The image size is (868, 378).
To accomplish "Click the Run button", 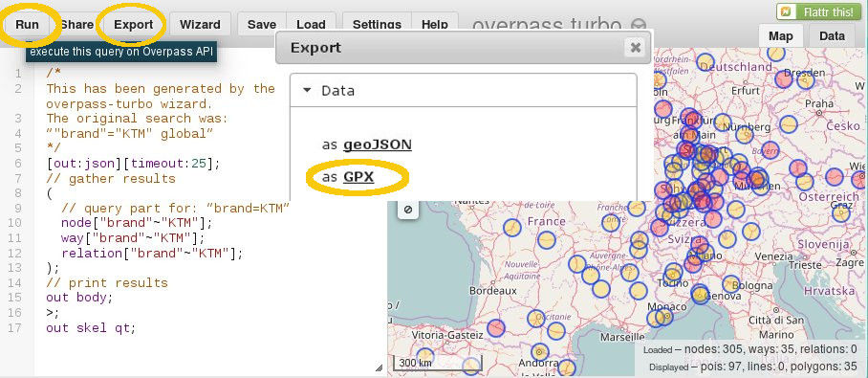I will (27, 24).
